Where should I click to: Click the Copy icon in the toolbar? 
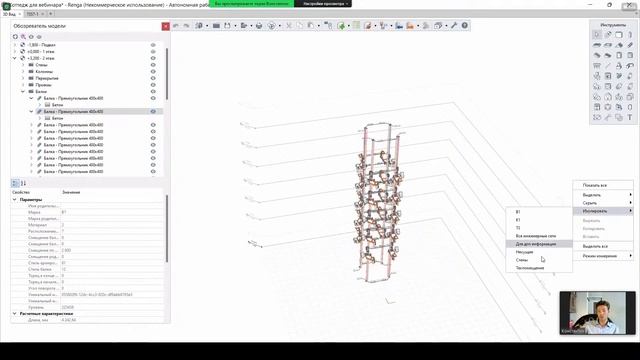point(300,26)
